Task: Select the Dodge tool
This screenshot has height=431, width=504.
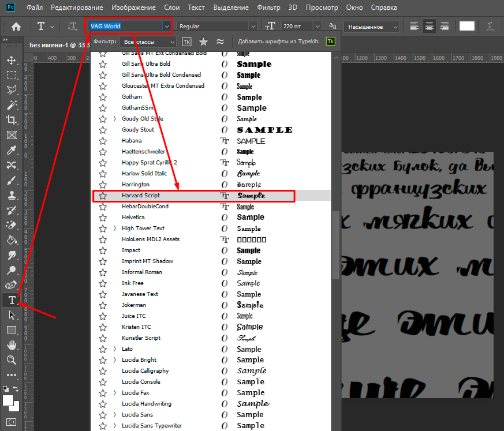Action: pos(12,271)
